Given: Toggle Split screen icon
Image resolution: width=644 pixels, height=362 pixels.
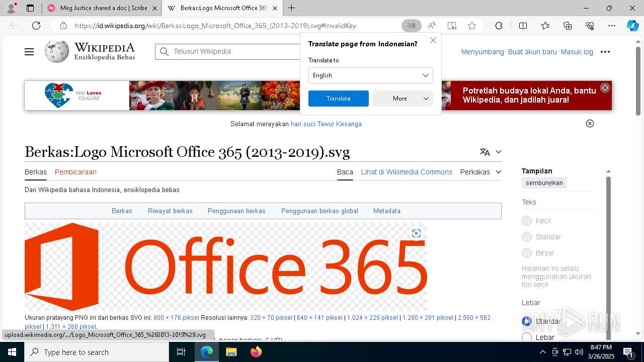Looking at the screenshot, I should click(523, 26).
